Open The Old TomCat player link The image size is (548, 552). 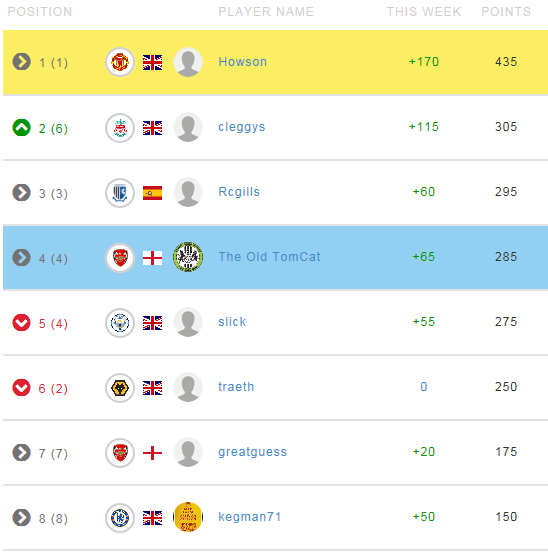[x=269, y=257]
